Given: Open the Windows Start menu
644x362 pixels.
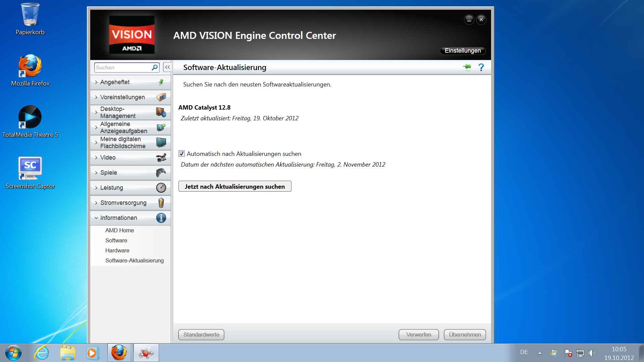Looking at the screenshot, I should pyautogui.click(x=13, y=353).
